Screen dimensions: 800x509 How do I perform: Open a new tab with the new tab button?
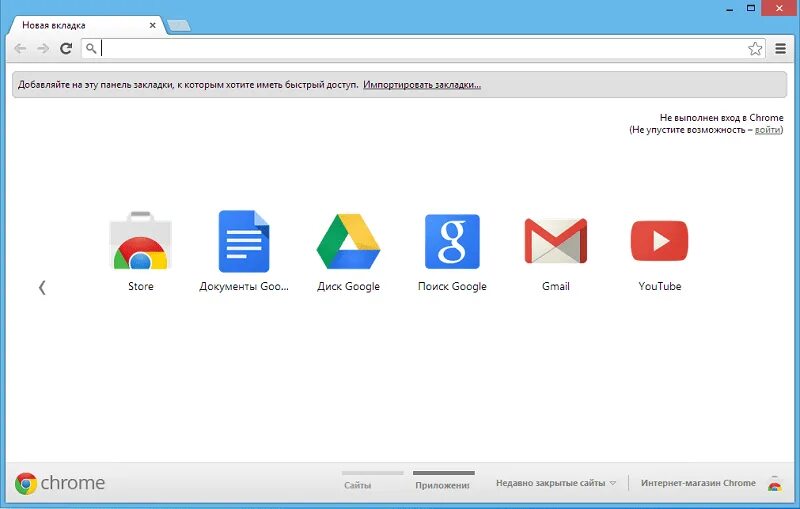click(x=179, y=25)
